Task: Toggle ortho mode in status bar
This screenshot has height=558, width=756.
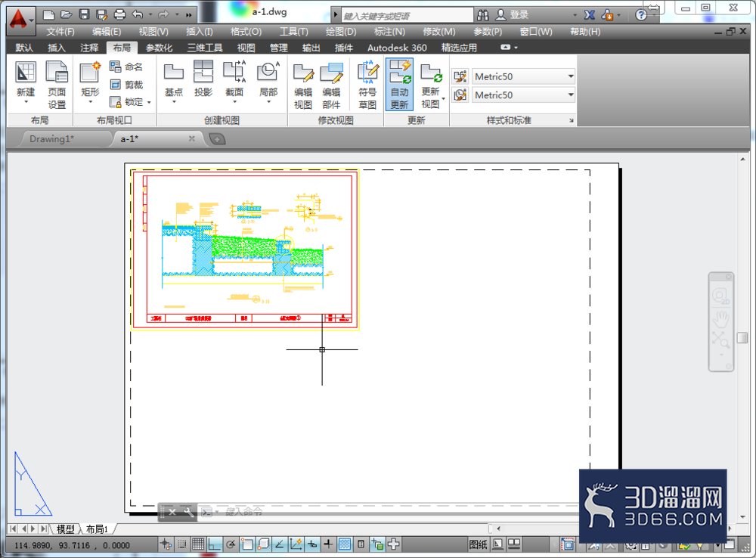Action: (214, 544)
